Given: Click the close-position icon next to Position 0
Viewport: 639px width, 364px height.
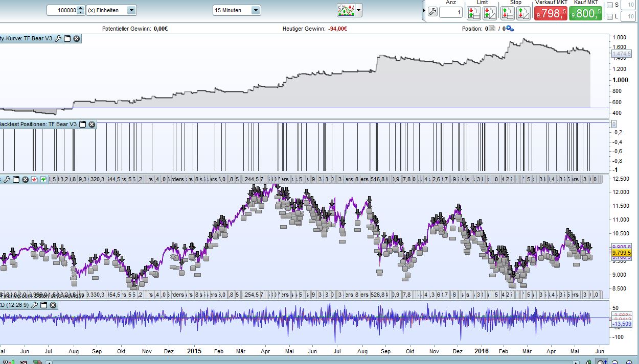Looking at the screenshot, I should (x=492, y=29).
